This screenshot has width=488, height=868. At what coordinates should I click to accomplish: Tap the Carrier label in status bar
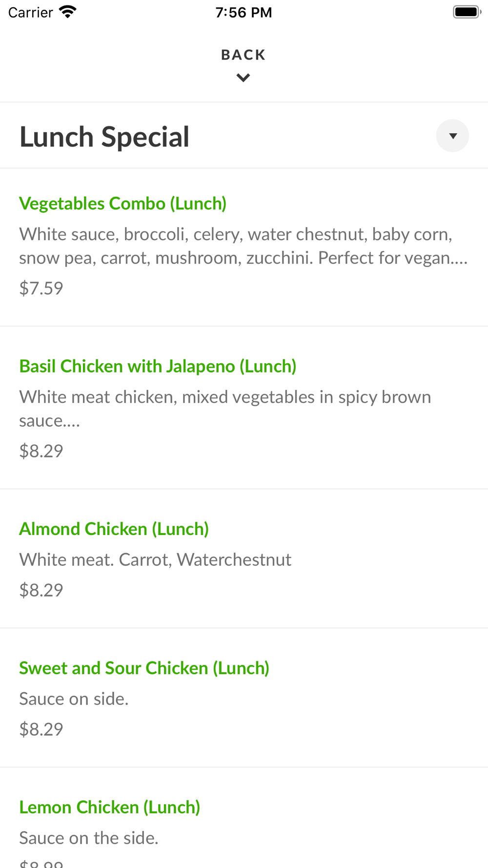click(x=30, y=12)
